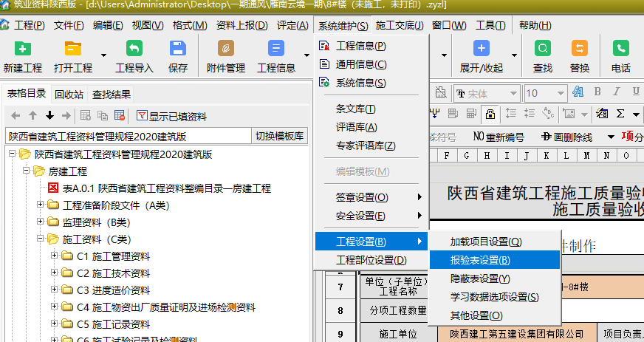The width and height of the screenshot is (644, 342).
Task: Select 报验表设置 in the submenu
Action: [480, 260]
